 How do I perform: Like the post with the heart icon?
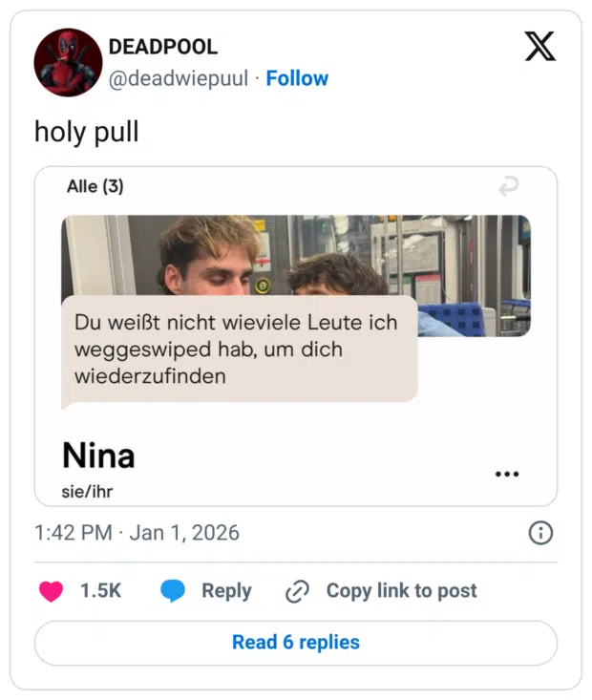pos(51,591)
